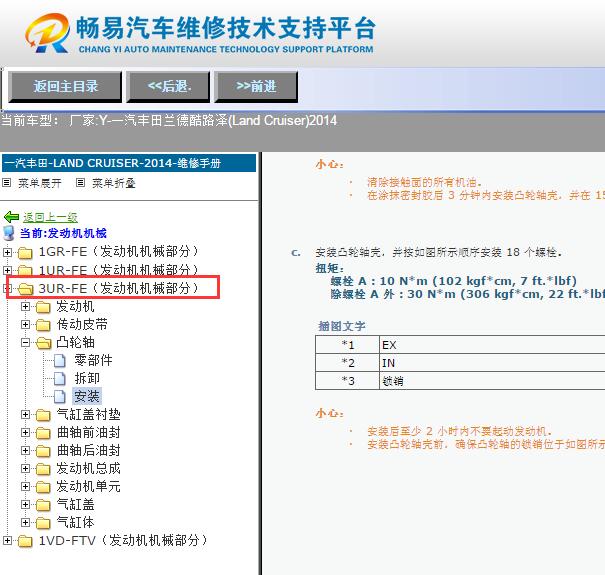Click the 一汽丰田-LAND CRUISER-2014-维修手册 header

[x=129, y=163]
